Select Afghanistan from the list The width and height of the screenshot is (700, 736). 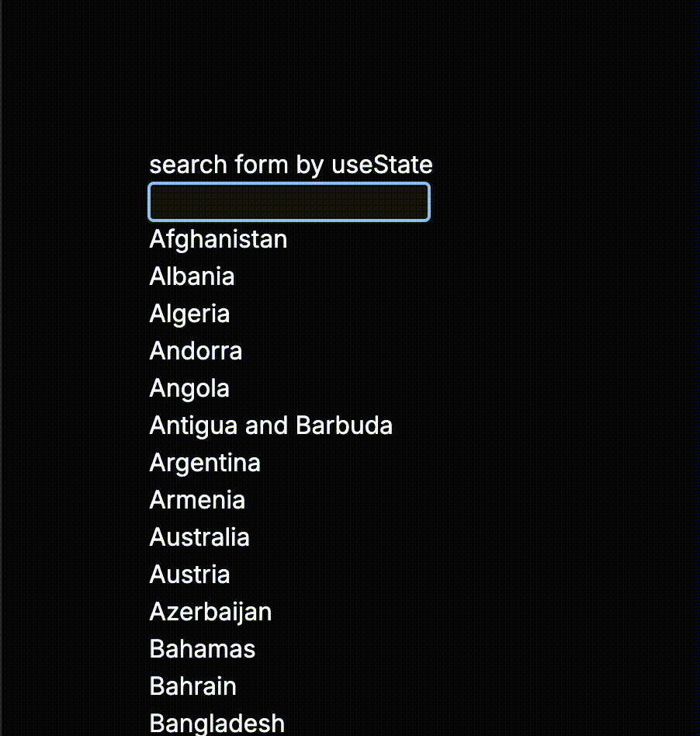point(218,239)
